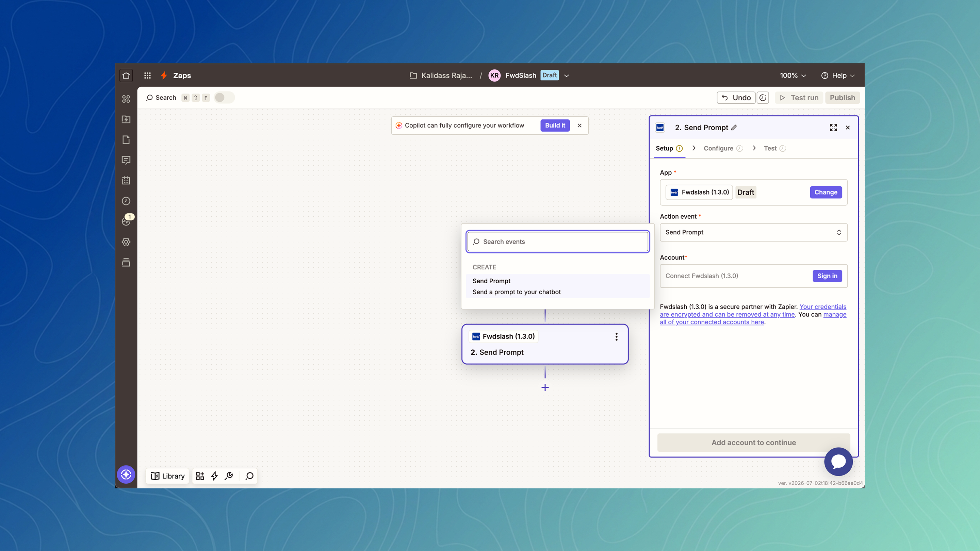This screenshot has width=980, height=551.
Task: Click the auto-save status icon beside Undo
Action: (763, 98)
